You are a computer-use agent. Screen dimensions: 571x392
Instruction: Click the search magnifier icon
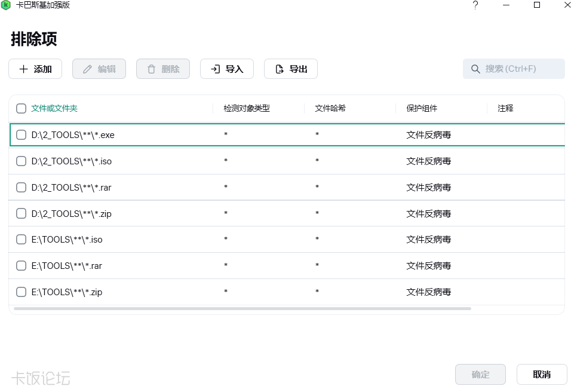point(475,69)
